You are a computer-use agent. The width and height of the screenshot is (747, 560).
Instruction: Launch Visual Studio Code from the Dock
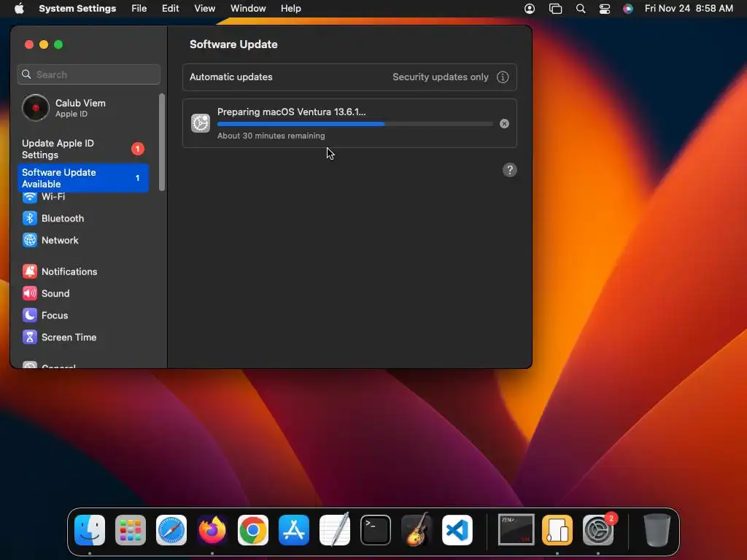click(x=457, y=530)
